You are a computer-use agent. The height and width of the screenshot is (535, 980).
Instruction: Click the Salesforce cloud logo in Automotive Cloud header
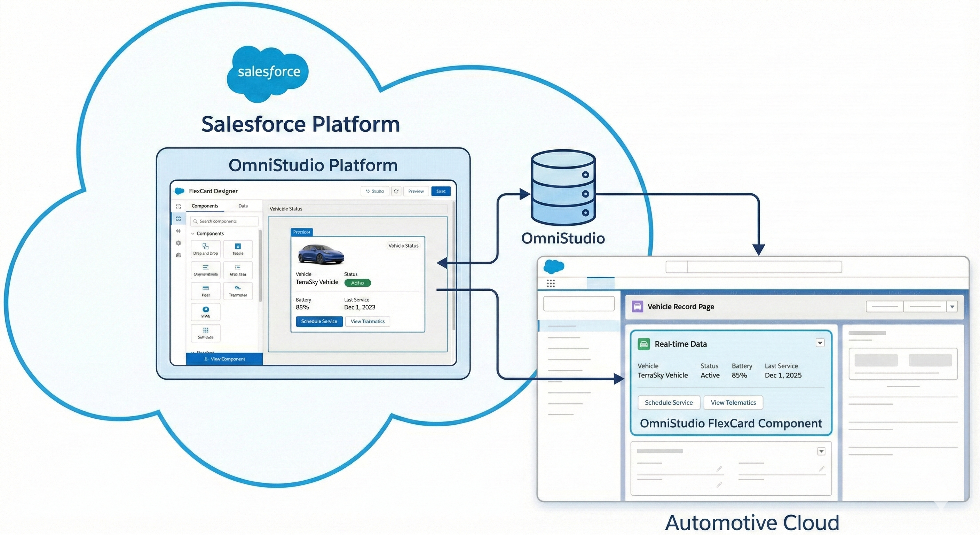pyautogui.click(x=554, y=266)
